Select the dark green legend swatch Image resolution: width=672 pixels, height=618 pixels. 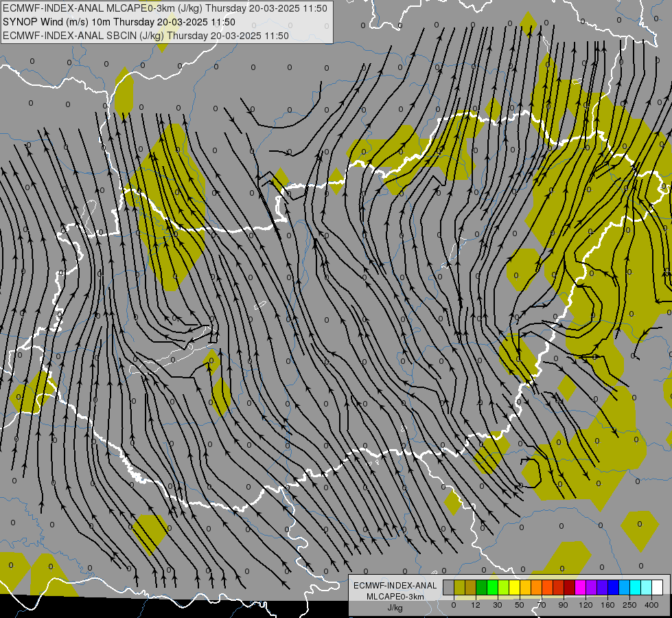482,587
